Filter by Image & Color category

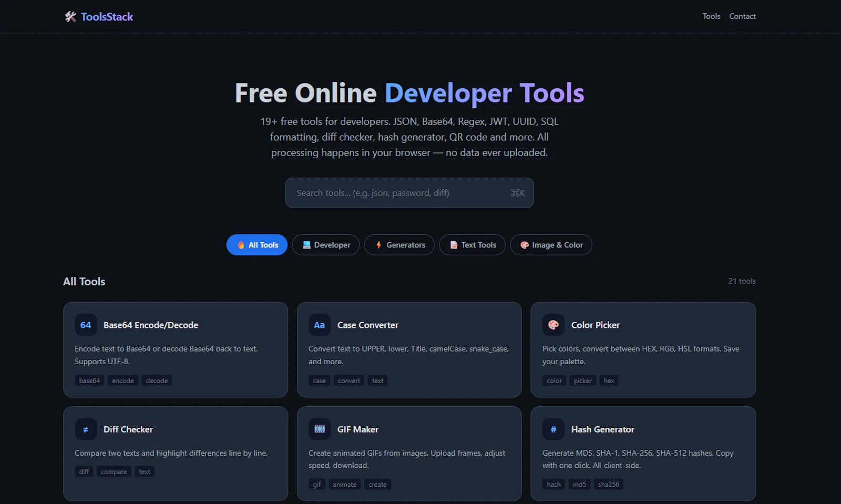tap(551, 245)
